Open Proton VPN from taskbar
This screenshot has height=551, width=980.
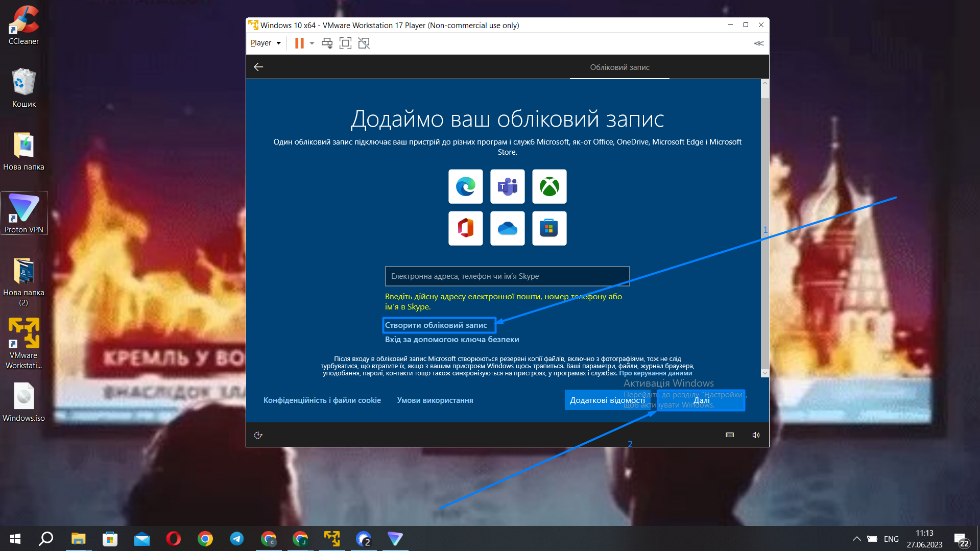(x=395, y=539)
